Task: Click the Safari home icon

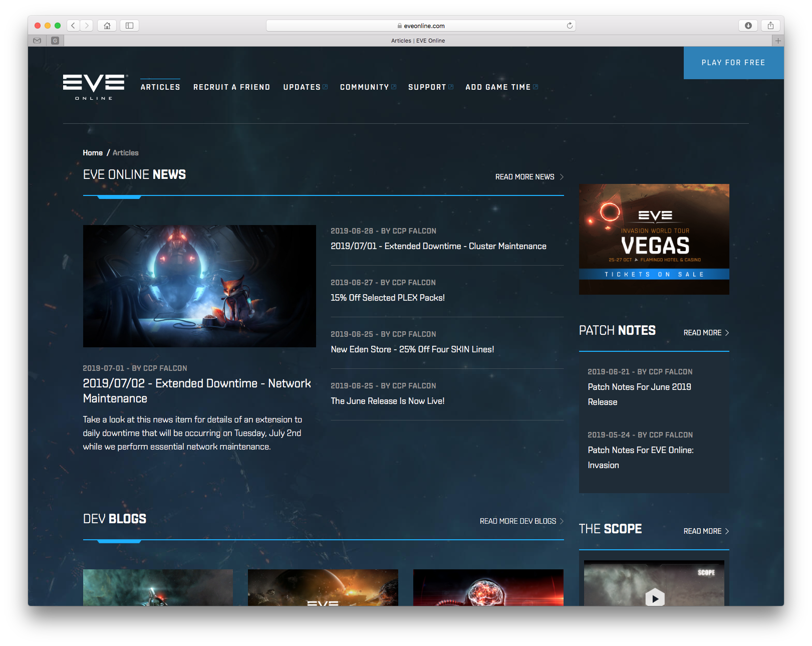Action: tap(107, 26)
